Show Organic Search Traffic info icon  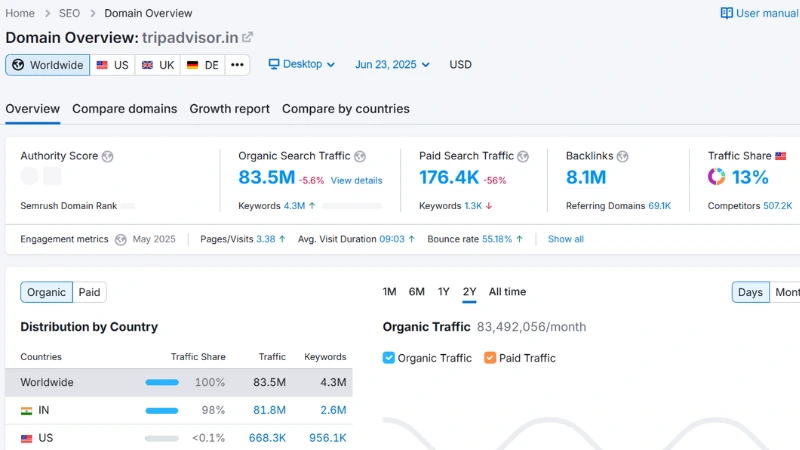click(x=360, y=156)
